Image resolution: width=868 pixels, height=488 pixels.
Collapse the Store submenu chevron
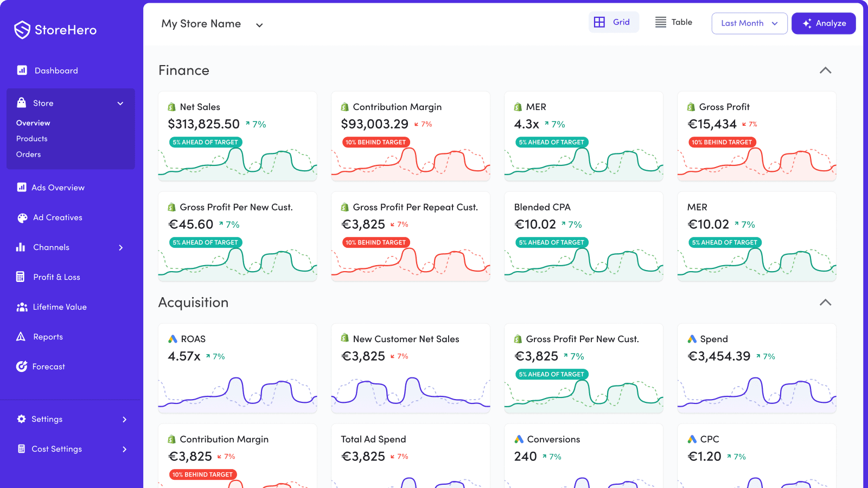coord(120,103)
